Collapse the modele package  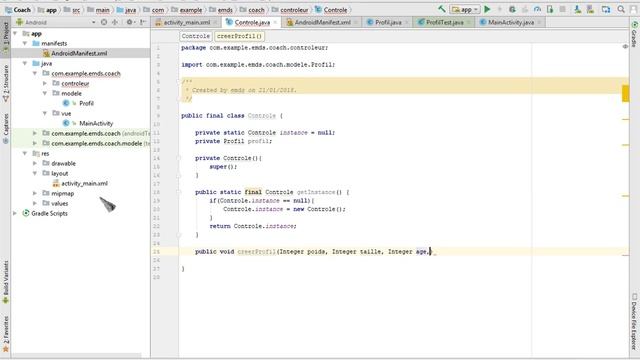[x=45, y=93]
